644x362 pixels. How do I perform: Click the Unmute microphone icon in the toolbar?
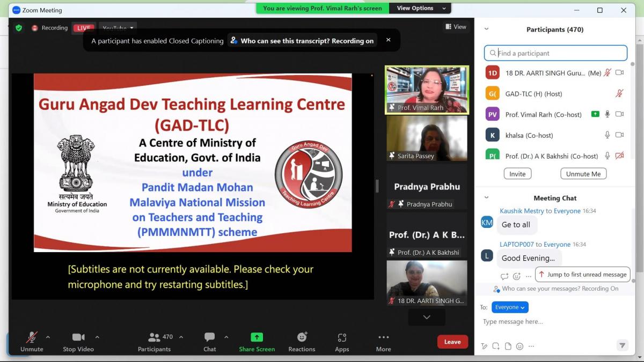(x=32, y=337)
